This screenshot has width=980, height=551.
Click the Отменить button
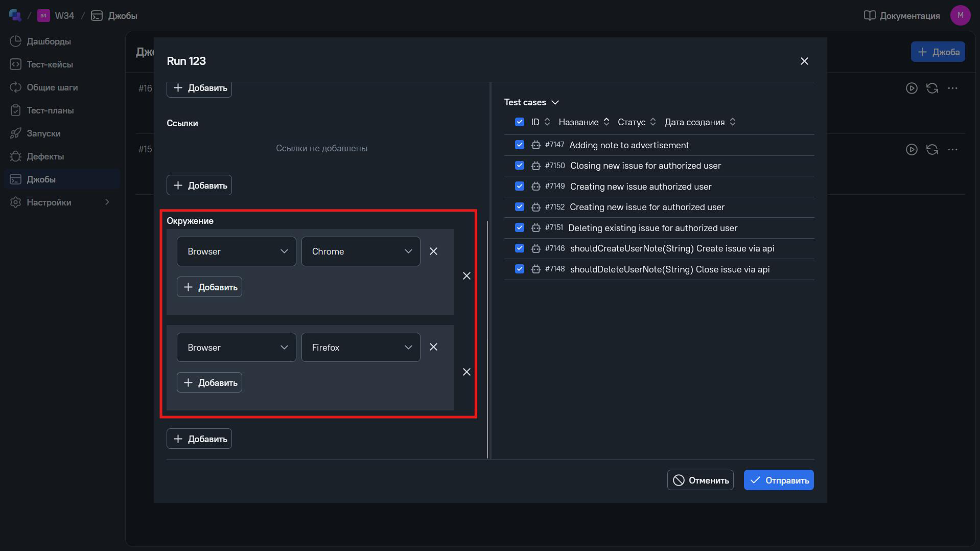click(700, 480)
